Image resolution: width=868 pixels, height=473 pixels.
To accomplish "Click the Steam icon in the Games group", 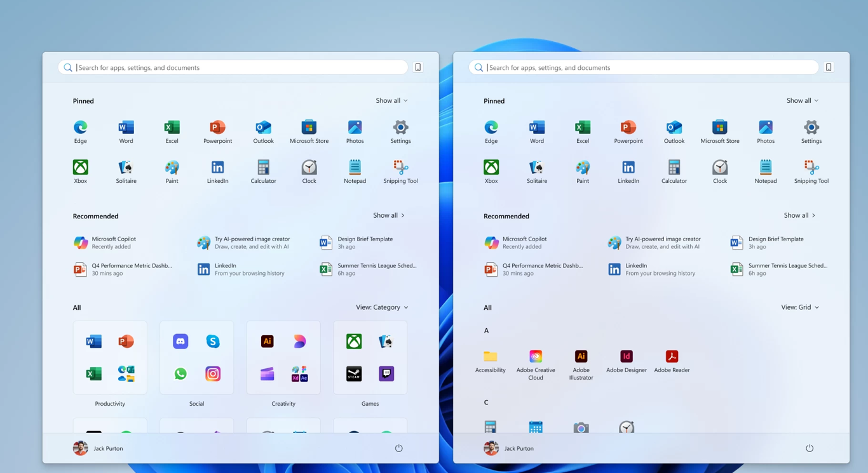I will coord(354,374).
